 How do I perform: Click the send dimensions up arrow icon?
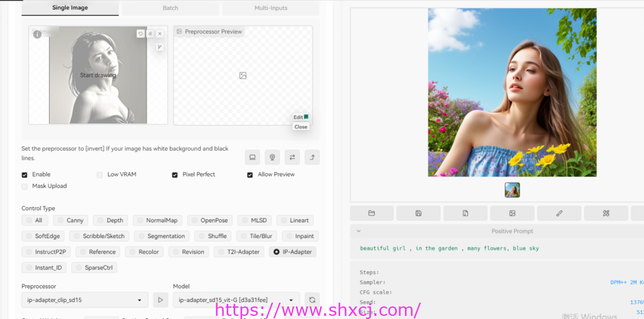312,157
